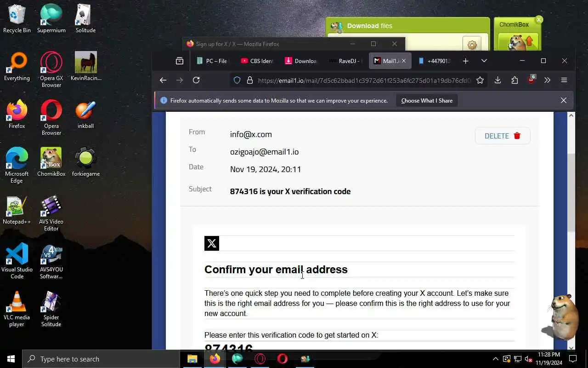The width and height of the screenshot is (588, 368).
Task: Select AVS4YOU Software desktop icon
Action: (x=51, y=261)
